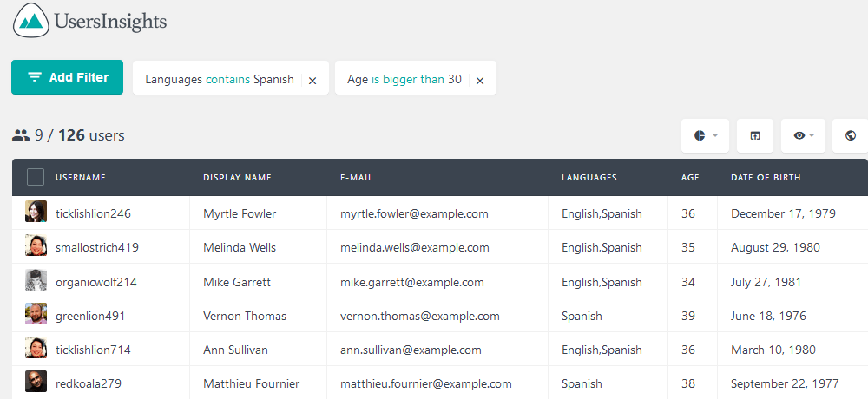Click Mike Garrett's avatar thumbnail
Screen dimensions: 868x399
[x=36, y=280]
